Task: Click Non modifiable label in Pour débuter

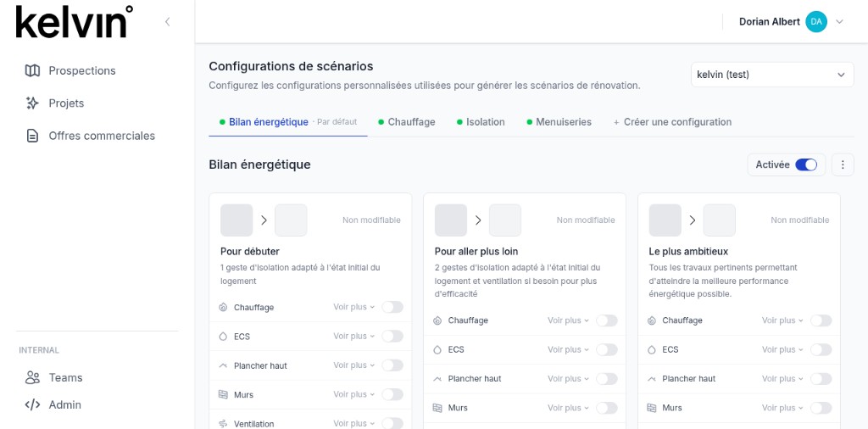Action: tap(371, 220)
